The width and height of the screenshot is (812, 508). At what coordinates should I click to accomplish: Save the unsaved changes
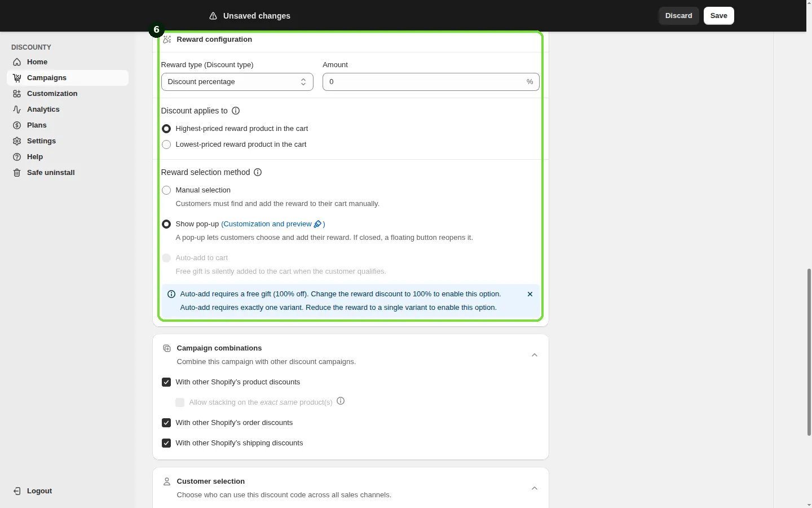tap(719, 16)
